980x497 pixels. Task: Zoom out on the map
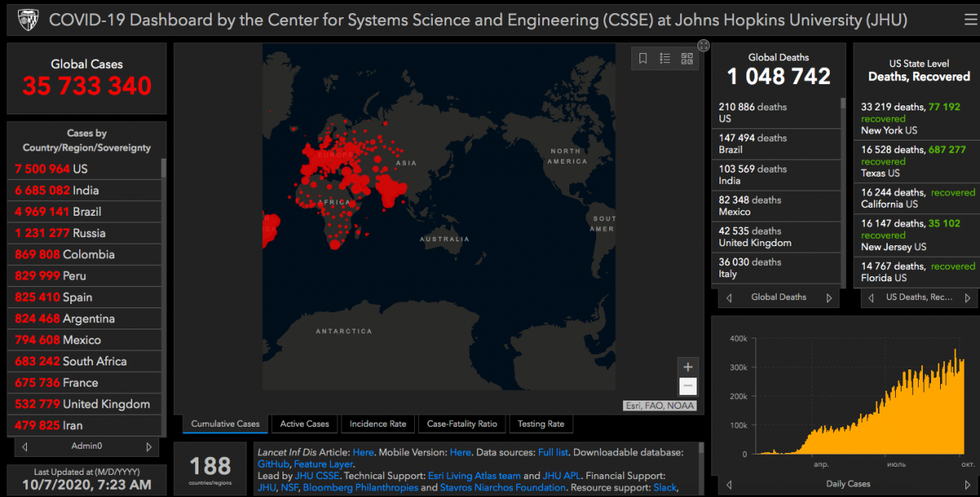tap(688, 387)
